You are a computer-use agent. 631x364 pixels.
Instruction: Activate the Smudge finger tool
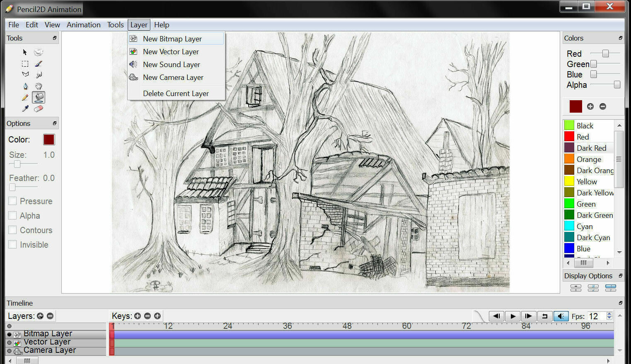pyautogui.click(x=39, y=75)
